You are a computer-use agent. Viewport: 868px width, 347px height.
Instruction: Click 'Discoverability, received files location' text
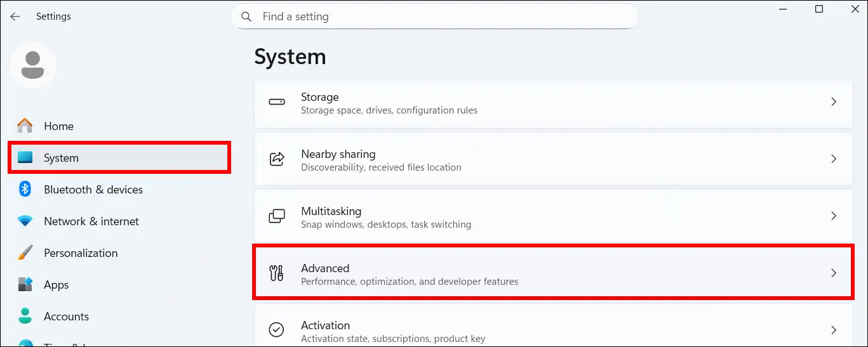coord(381,167)
